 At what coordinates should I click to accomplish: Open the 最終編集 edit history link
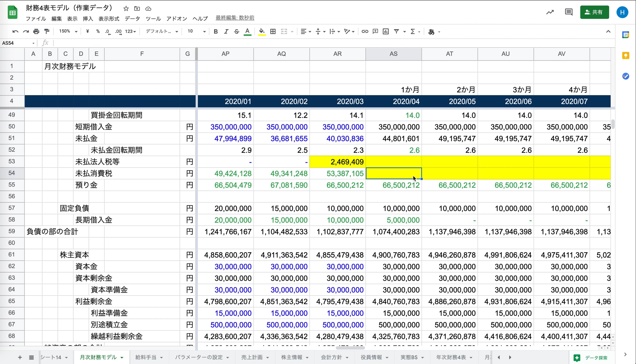[x=235, y=18]
